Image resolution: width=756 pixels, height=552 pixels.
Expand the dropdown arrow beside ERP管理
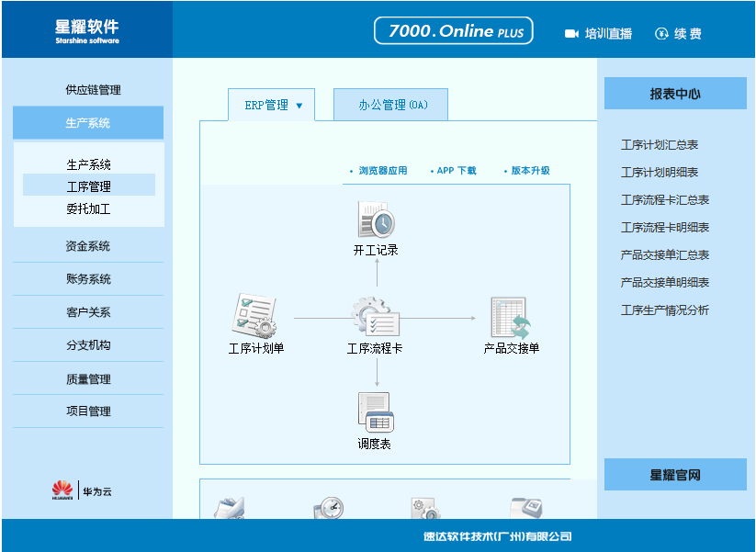[299, 106]
